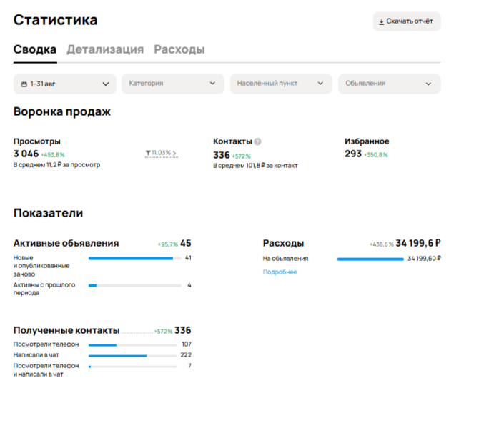This screenshot has height=423, width=504.
Task: Download the report with Скачать отчёт
Action: (407, 21)
